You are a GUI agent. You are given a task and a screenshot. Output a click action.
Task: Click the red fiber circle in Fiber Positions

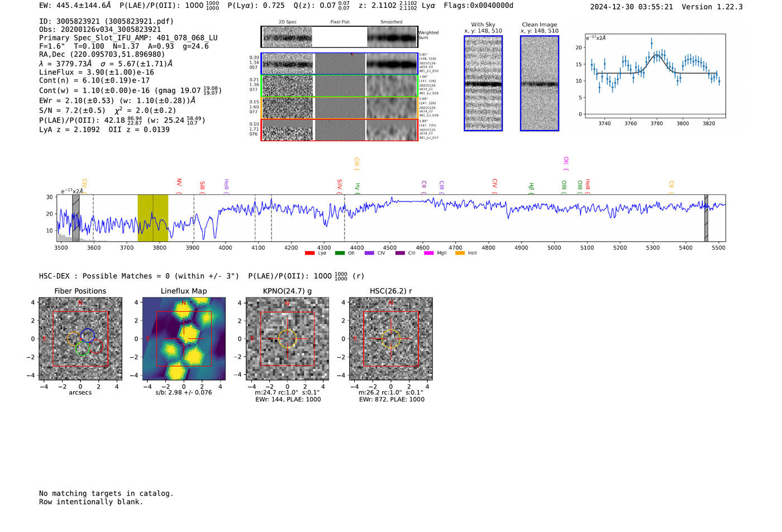pos(96,346)
